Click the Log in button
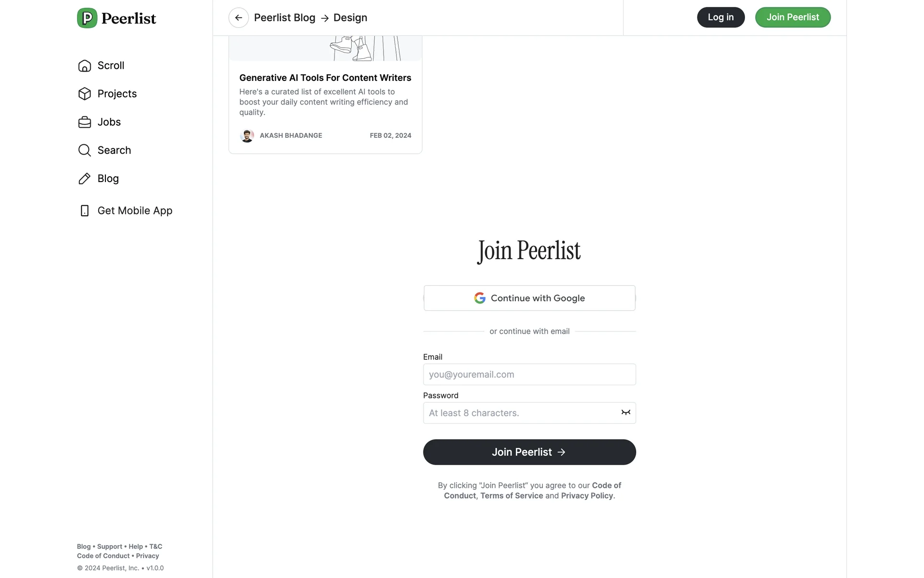Image resolution: width=924 pixels, height=578 pixels. pos(720,17)
